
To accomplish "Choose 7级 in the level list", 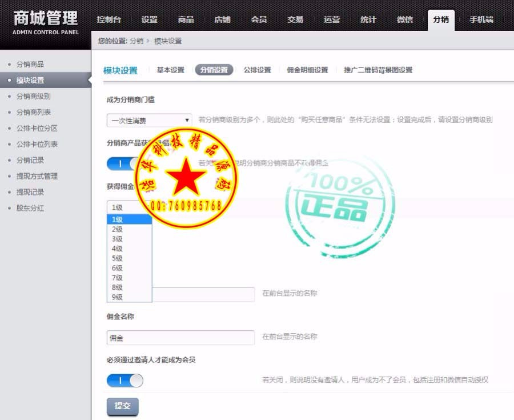I will pyautogui.click(x=129, y=278).
